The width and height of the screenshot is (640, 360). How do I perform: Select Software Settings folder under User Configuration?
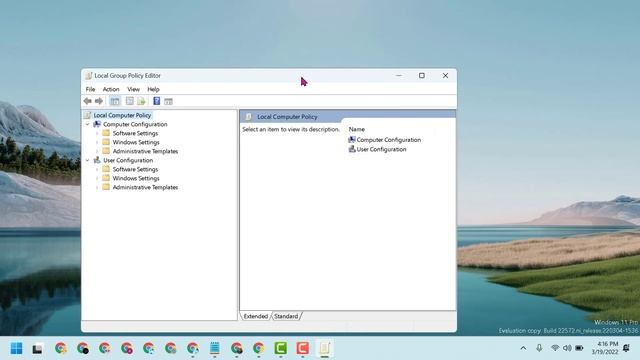pos(135,169)
